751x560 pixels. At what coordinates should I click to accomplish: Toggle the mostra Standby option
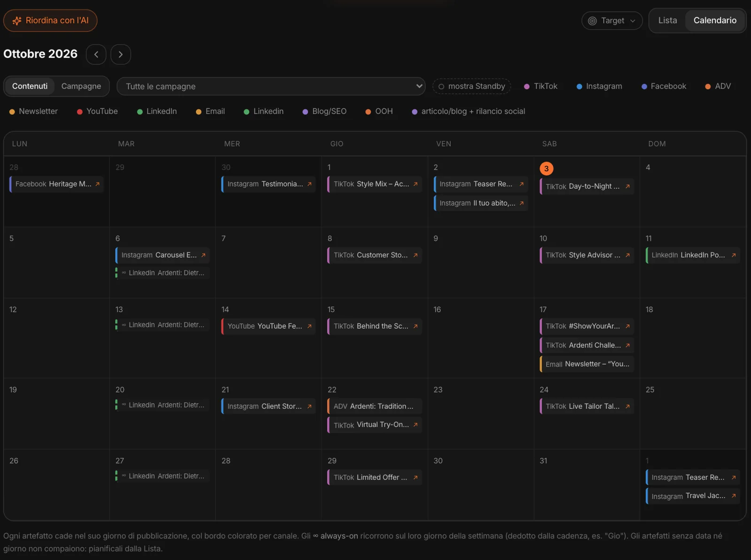tap(472, 86)
